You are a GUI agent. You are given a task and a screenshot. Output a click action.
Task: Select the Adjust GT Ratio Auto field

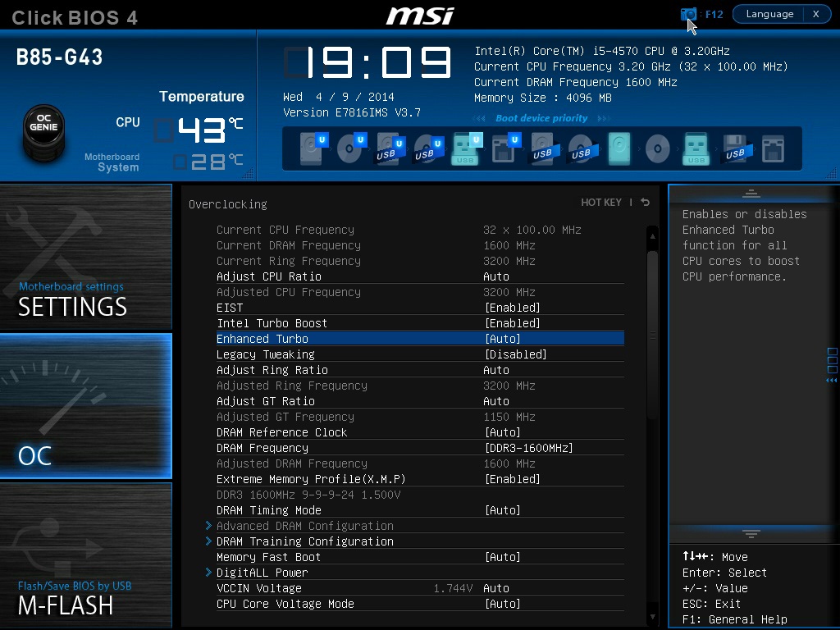496,400
